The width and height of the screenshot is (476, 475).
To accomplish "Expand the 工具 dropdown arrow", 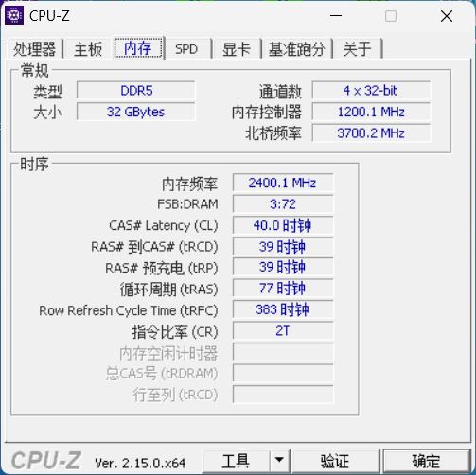I will click(279, 461).
